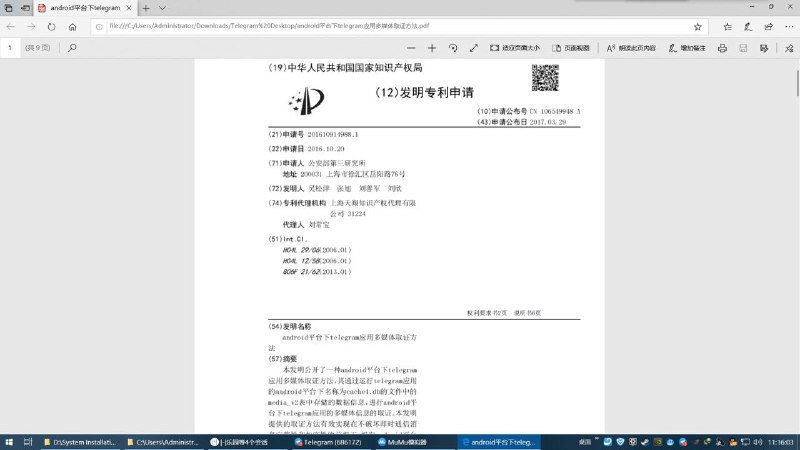The height and width of the screenshot is (450, 800).
Task: Click the zoom in plus icon
Action: 430,47
